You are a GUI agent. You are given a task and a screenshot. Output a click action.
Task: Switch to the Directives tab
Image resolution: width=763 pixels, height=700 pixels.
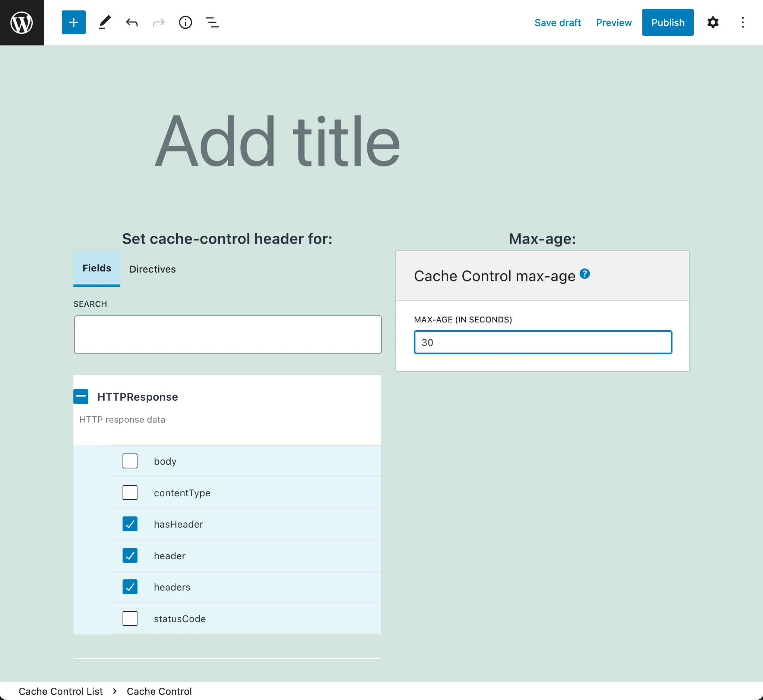(152, 269)
